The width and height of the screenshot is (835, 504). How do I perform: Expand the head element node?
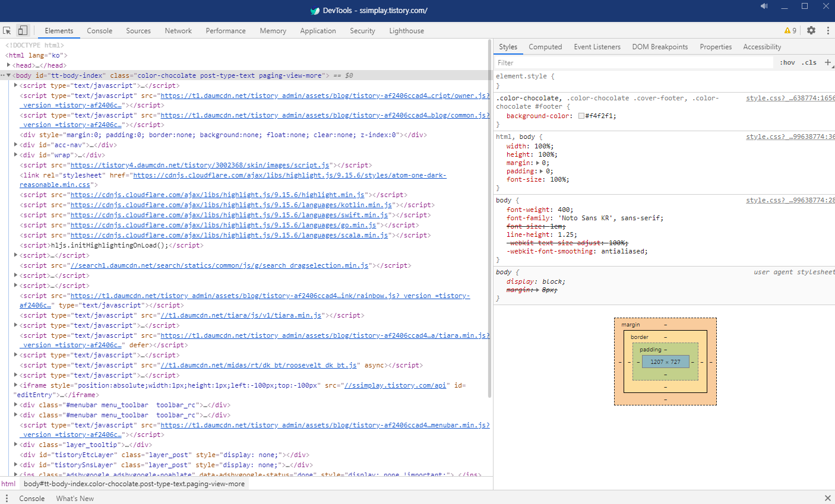click(9, 65)
